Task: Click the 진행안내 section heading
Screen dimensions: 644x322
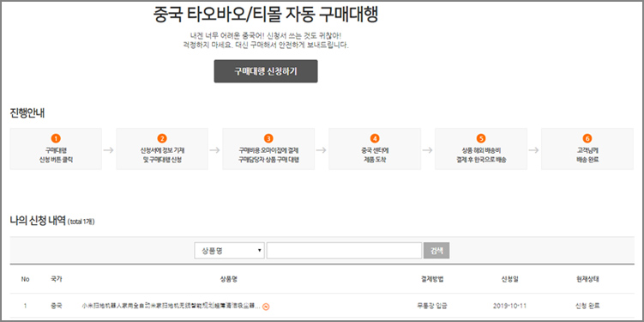Action: point(27,113)
